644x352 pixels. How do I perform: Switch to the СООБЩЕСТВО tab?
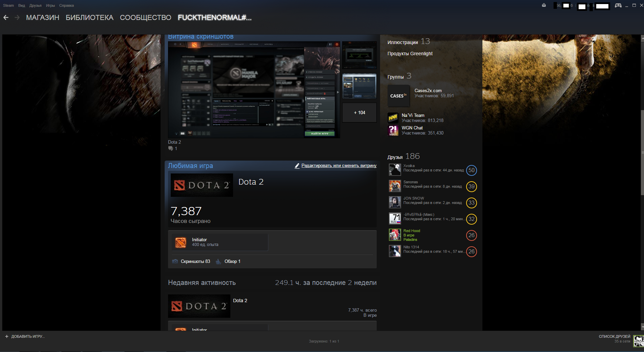click(x=146, y=18)
